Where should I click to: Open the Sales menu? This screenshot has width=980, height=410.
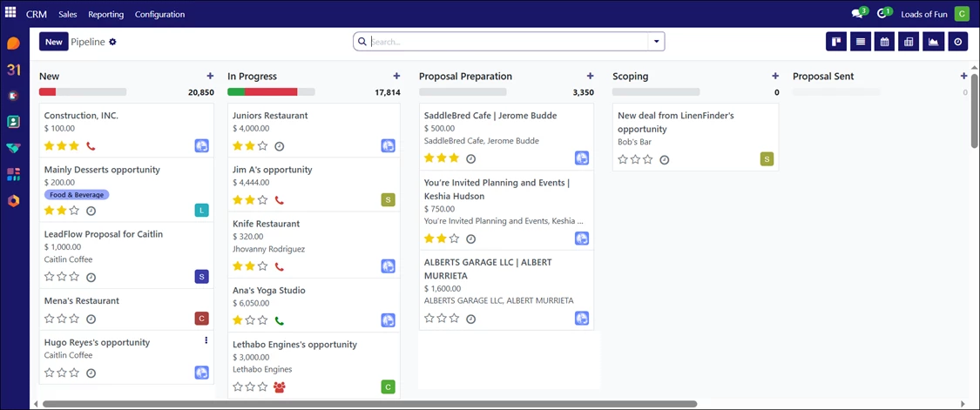click(x=67, y=14)
